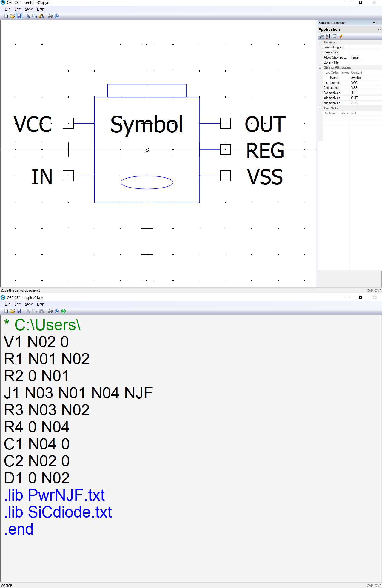Click Paste icon in simbolo01.qsym toolbar
The height and width of the screenshot is (588, 382).
tap(41, 16)
